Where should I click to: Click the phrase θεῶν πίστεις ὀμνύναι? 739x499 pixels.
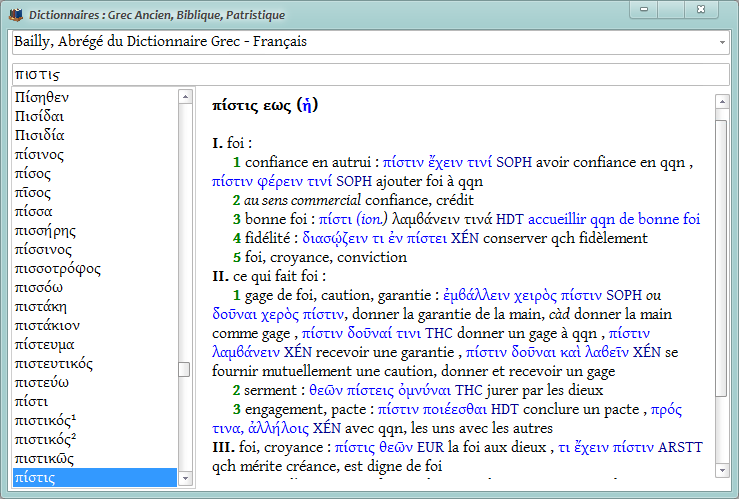click(380, 390)
